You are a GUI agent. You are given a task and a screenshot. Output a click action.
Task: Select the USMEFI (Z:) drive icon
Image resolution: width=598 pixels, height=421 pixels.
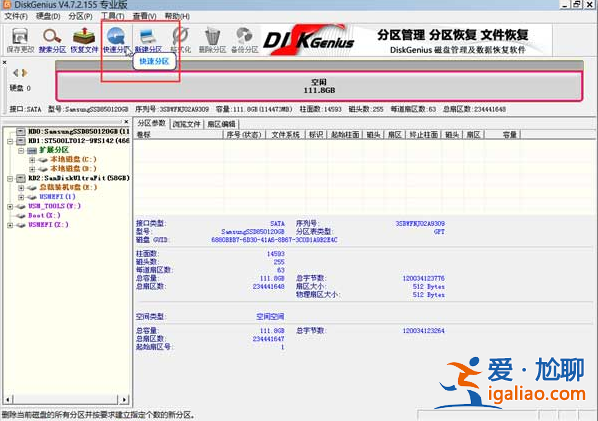(x=21, y=225)
